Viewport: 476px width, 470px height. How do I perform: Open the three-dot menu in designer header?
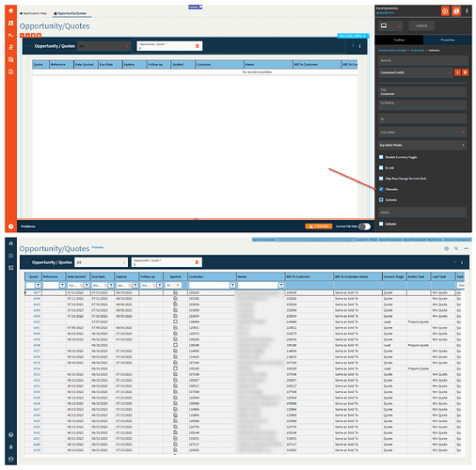[x=467, y=11]
